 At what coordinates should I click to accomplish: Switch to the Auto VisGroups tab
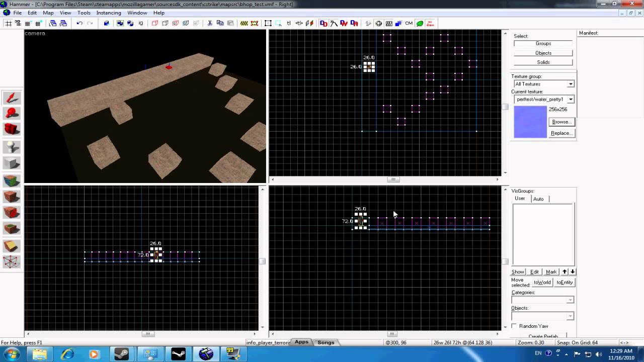point(538,199)
